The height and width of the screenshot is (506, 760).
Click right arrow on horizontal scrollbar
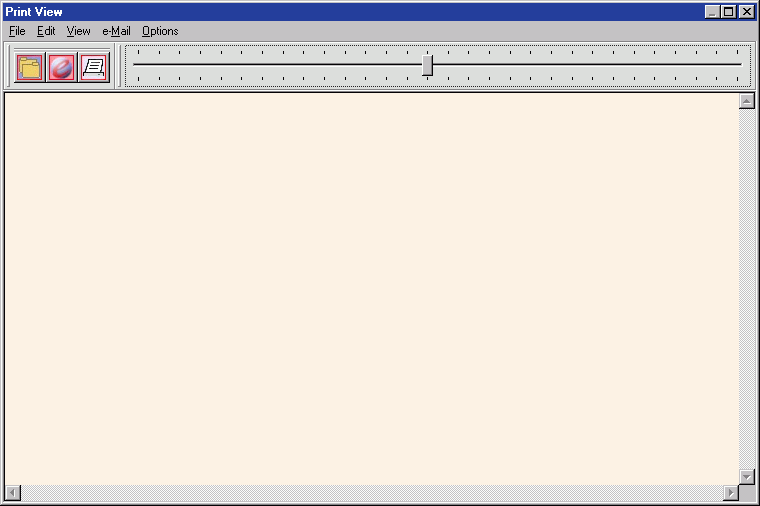click(731, 493)
